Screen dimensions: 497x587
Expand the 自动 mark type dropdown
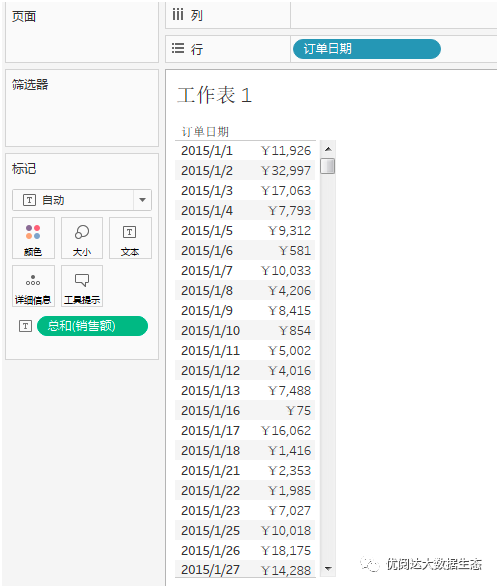[143, 200]
